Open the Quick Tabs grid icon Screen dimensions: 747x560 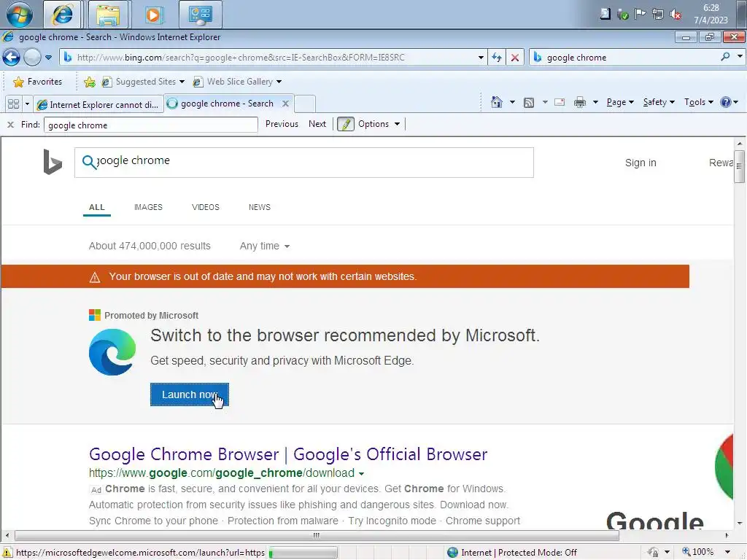pyautogui.click(x=13, y=104)
